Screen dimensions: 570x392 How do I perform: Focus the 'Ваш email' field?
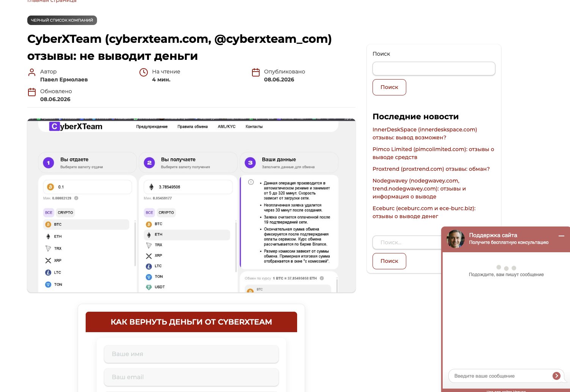pos(191,377)
